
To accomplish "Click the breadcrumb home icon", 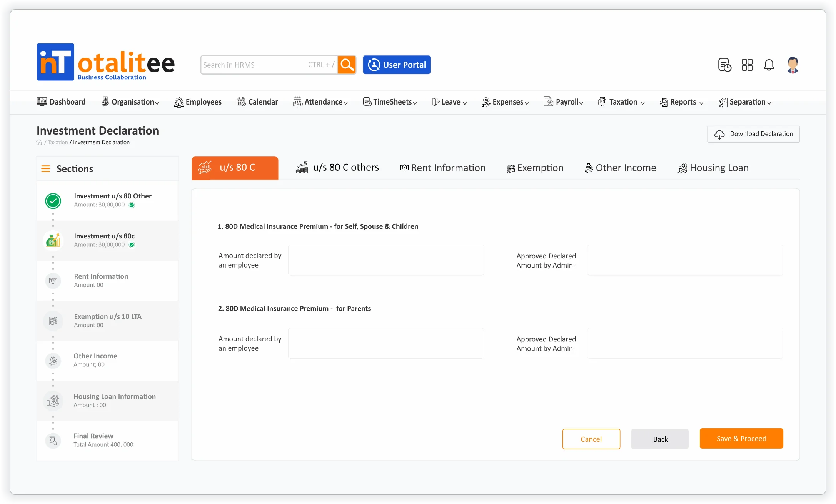I will click(x=39, y=143).
